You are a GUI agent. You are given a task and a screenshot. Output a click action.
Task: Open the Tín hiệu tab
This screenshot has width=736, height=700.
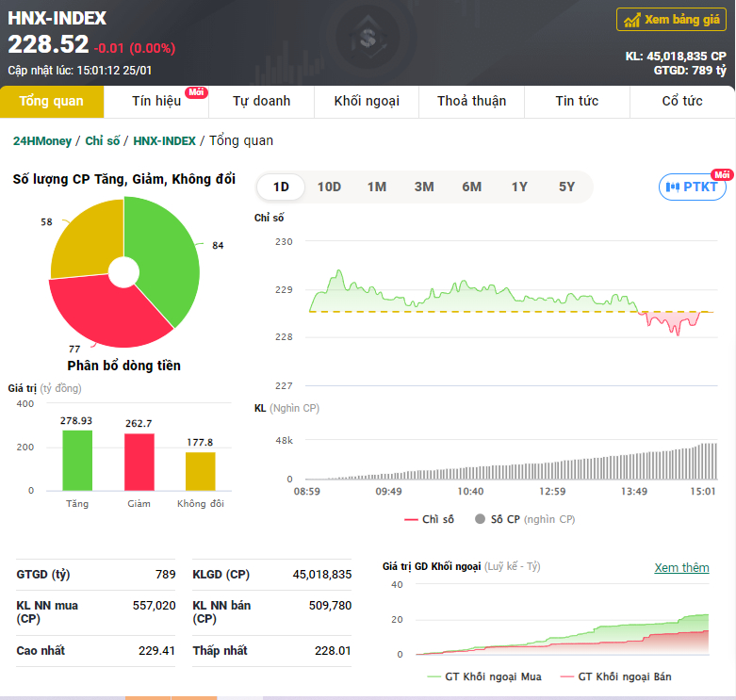(156, 102)
